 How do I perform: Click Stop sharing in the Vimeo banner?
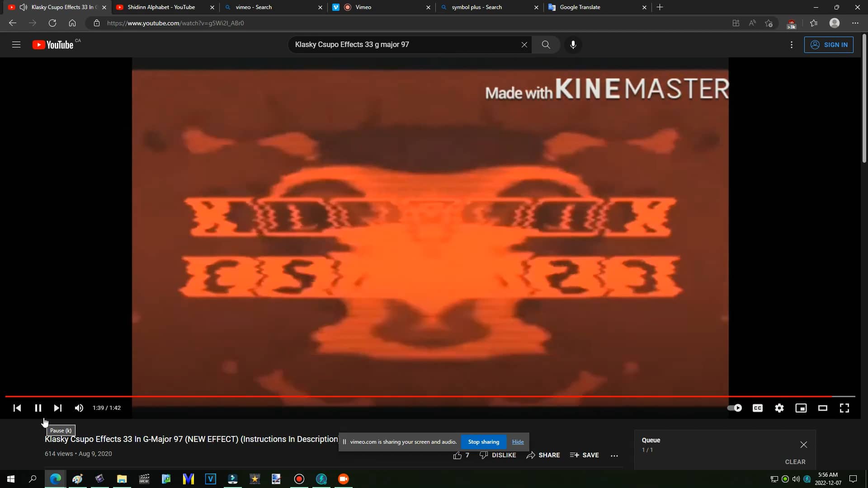[484, 441]
